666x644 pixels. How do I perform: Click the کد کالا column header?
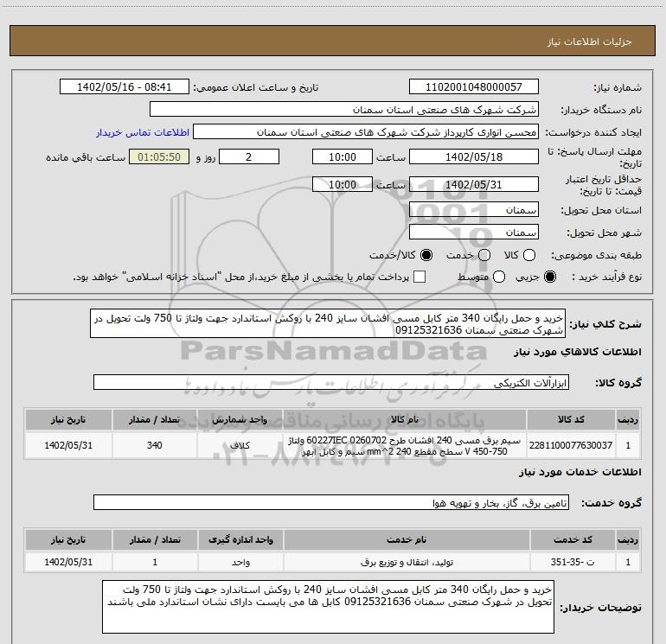pyautogui.click(x=571, y=419)
